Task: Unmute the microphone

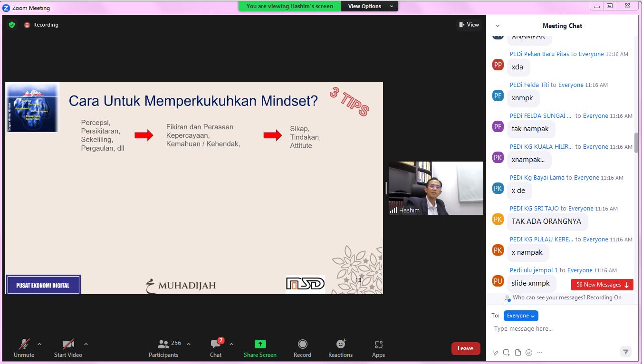Action: 24,348
